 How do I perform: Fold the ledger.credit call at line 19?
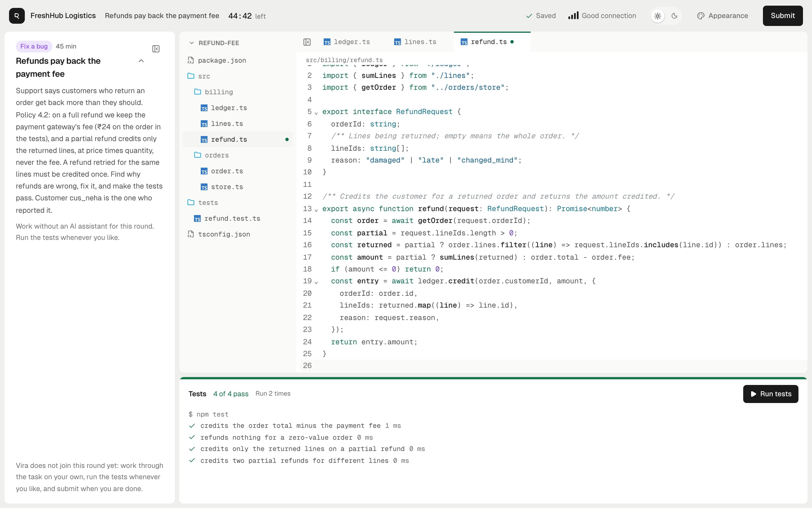coord(316,282)
